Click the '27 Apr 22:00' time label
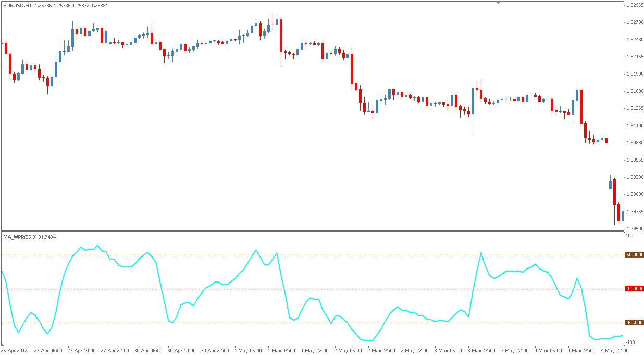Viewport: 644px width, 355px height. (116, 351)
